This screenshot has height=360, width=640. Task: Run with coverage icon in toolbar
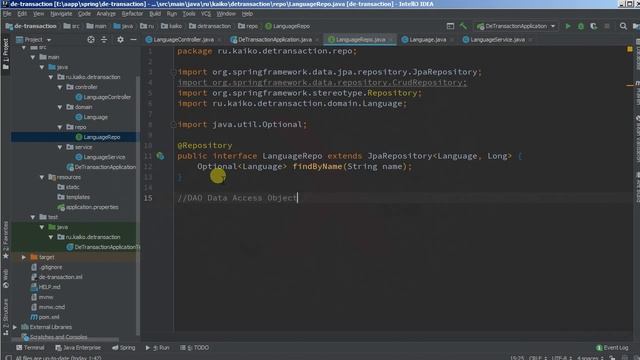coord(593,26)
